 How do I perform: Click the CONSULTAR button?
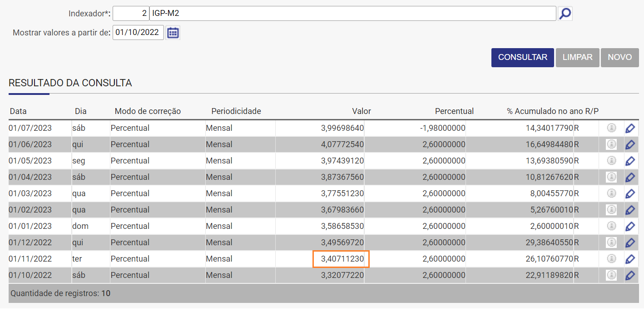coord(523,58)
